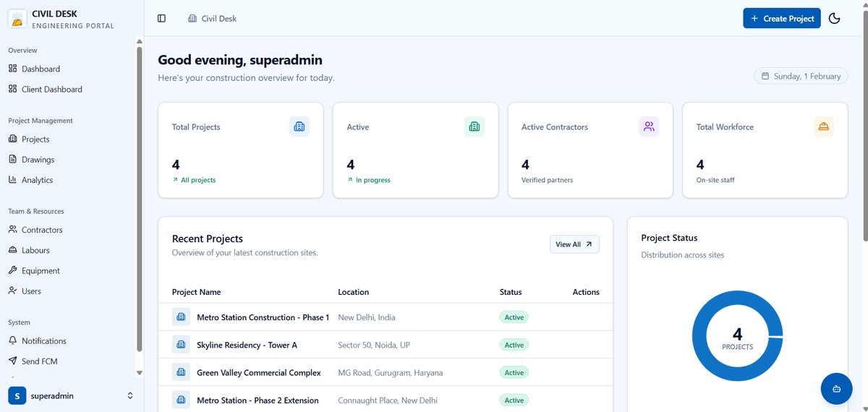The height and width of the screenshot is (412, 868).
Task: Click the Civil Desk breadcrumb text
Action: coord(219,18)
